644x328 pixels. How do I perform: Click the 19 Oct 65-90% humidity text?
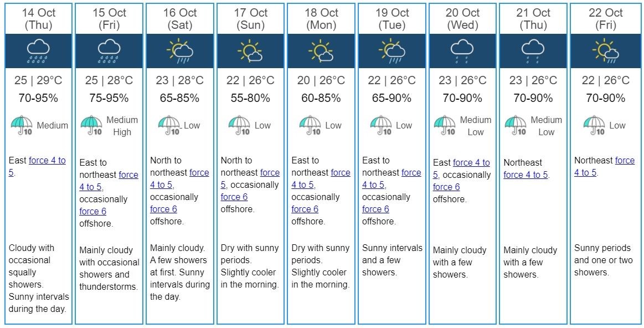click(392, 98)
